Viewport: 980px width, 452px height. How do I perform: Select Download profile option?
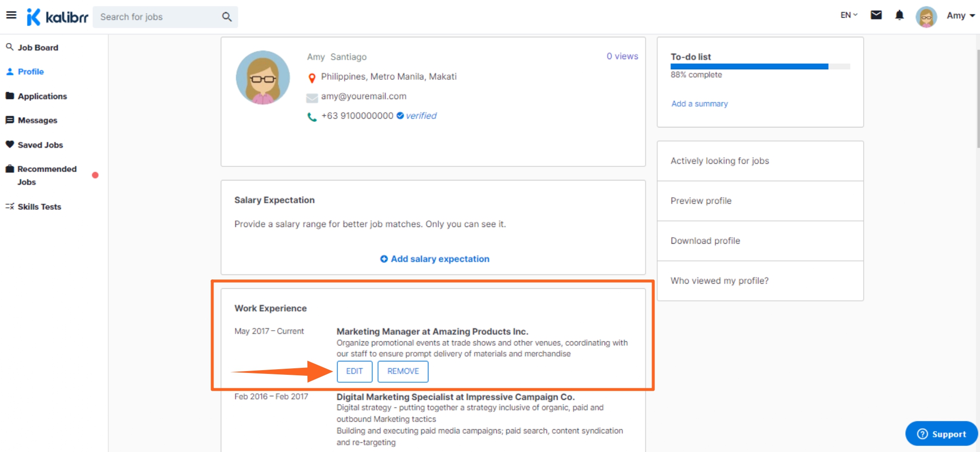[x=705, y=241]
